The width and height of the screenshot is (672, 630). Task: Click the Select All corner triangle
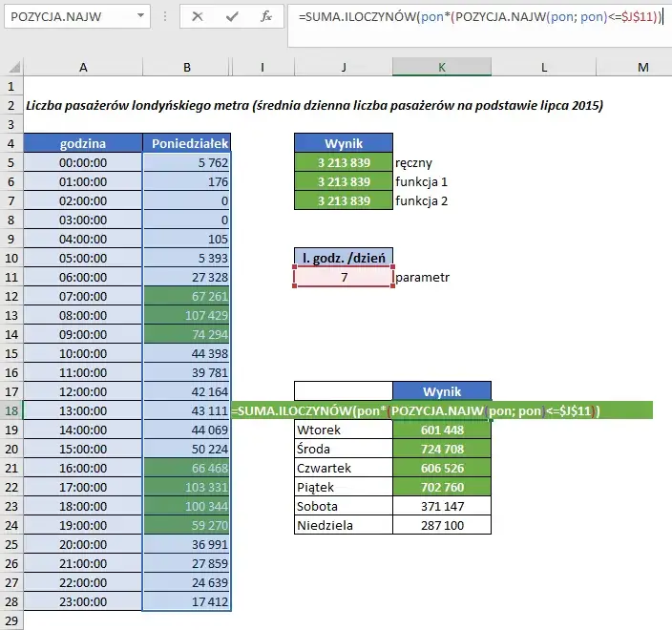11,67
